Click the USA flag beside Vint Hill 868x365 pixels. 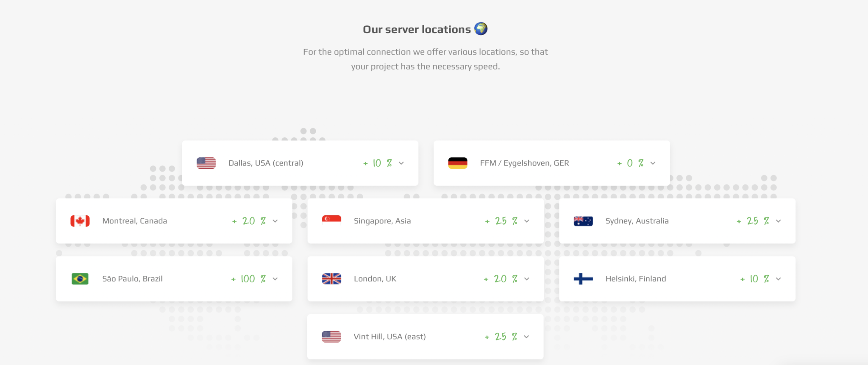tap(331, 337)
